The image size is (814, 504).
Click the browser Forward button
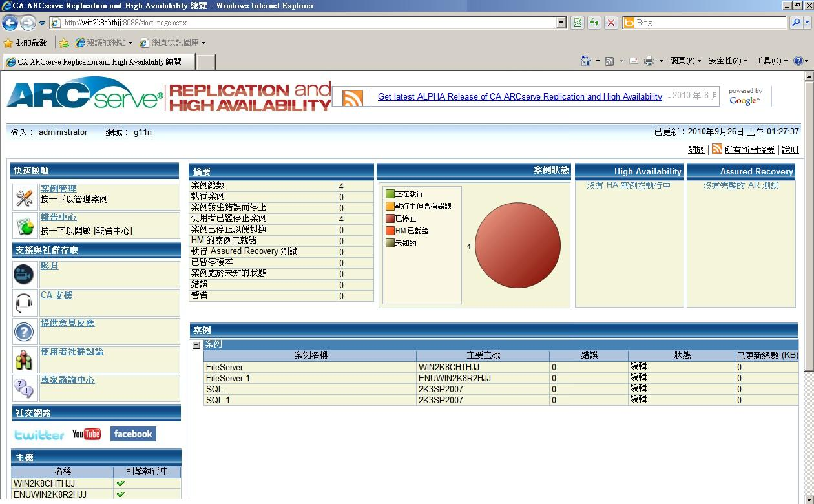coord(28,23)
